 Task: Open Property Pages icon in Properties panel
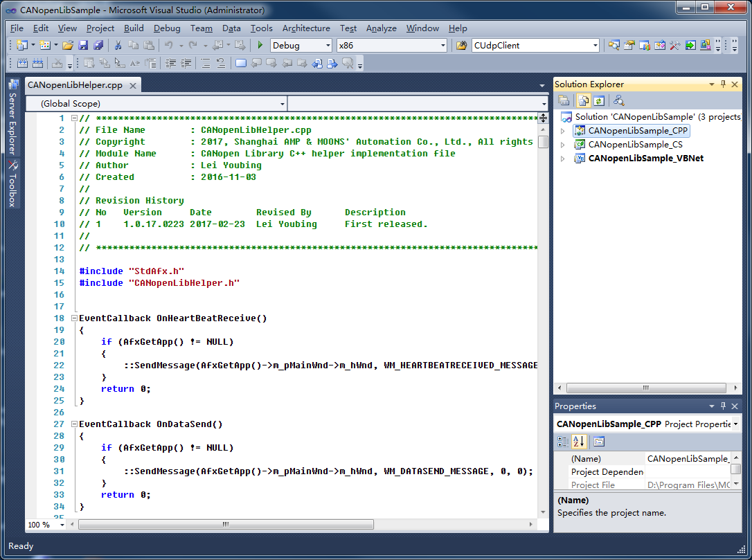[599, 442]
